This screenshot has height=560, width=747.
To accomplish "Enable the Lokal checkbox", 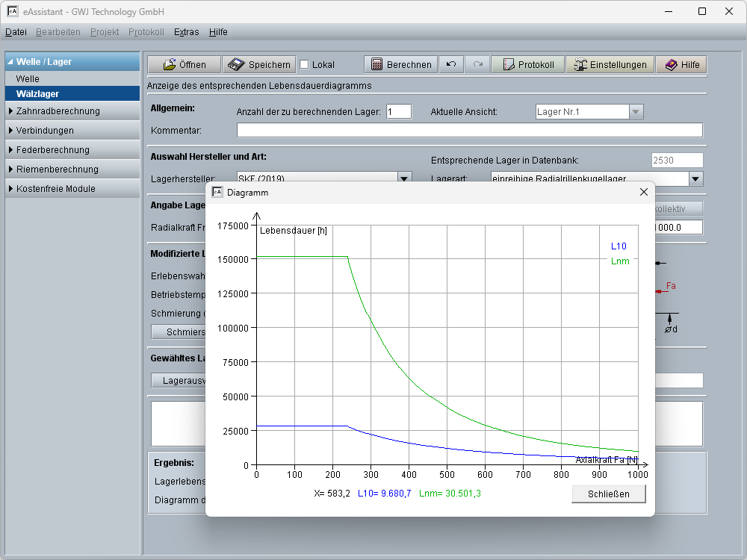I will 305,65.
